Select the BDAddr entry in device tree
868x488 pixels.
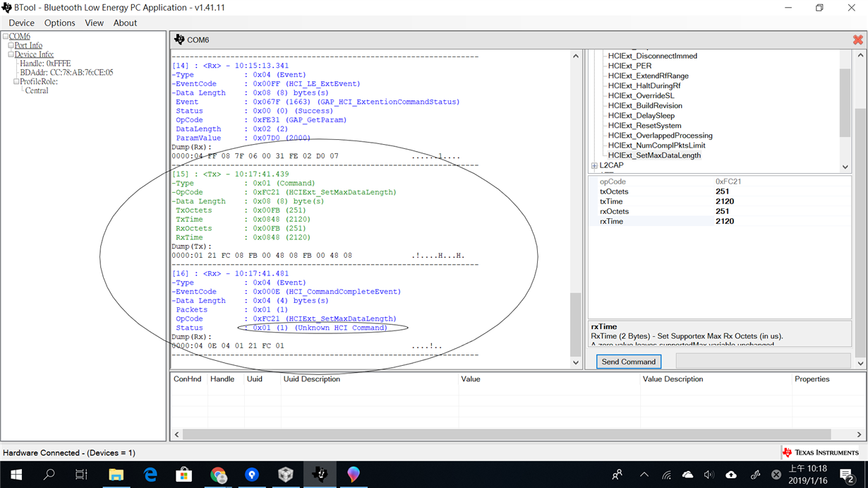tap(66, 72)
